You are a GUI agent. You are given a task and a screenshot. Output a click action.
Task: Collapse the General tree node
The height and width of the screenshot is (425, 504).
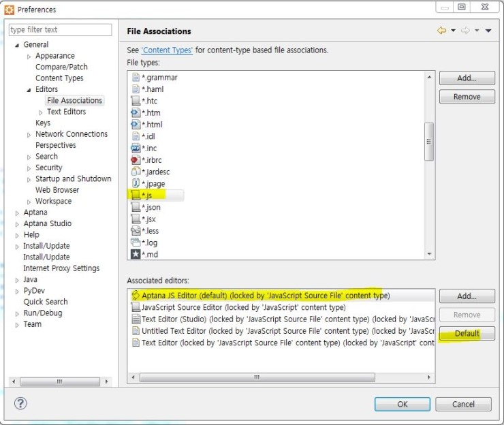17,46
